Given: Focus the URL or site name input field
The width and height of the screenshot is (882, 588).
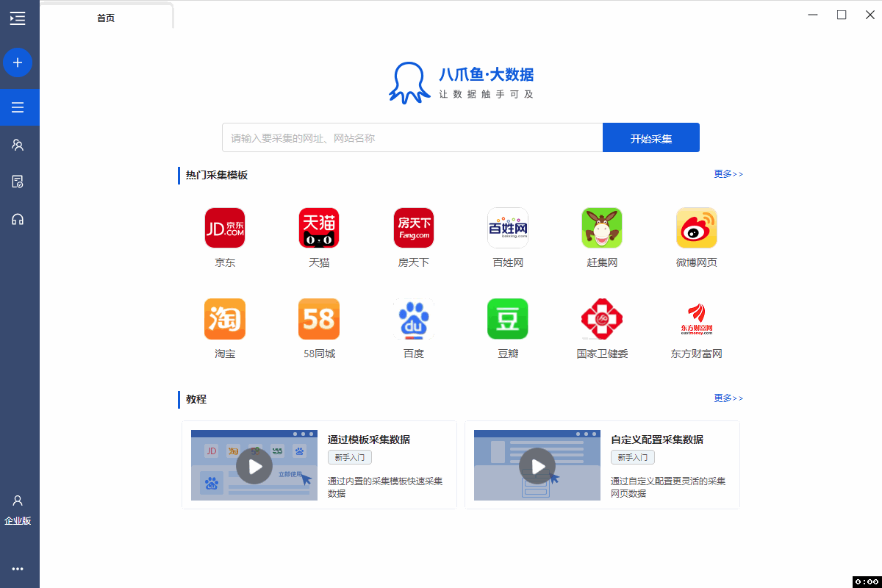Looking at the screenshot, I should 412,138.
